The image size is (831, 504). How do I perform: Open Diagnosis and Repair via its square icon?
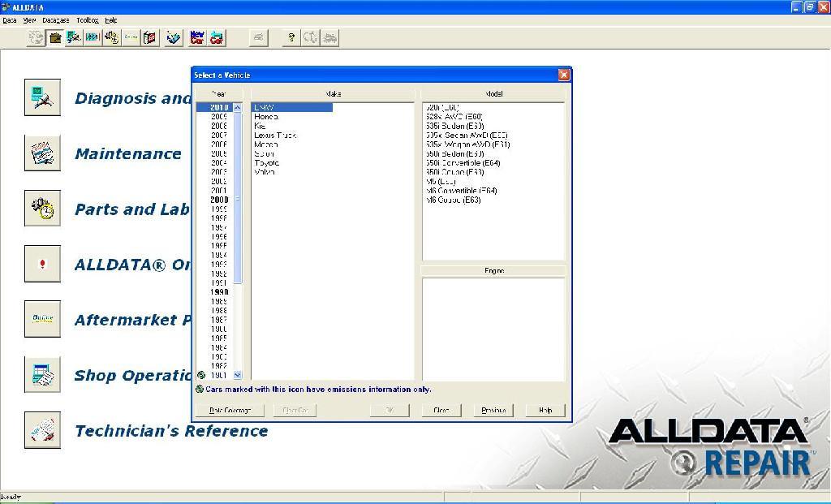point(42,97)
